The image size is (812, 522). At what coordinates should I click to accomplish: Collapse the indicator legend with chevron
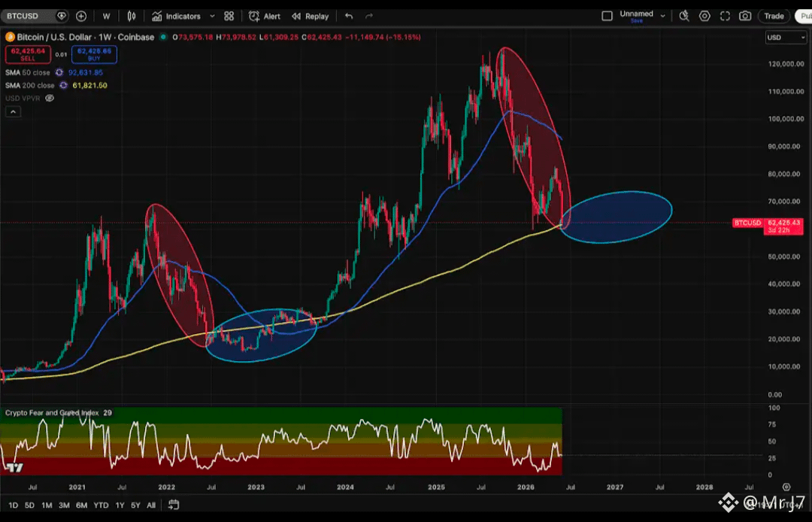click(13, 111)
